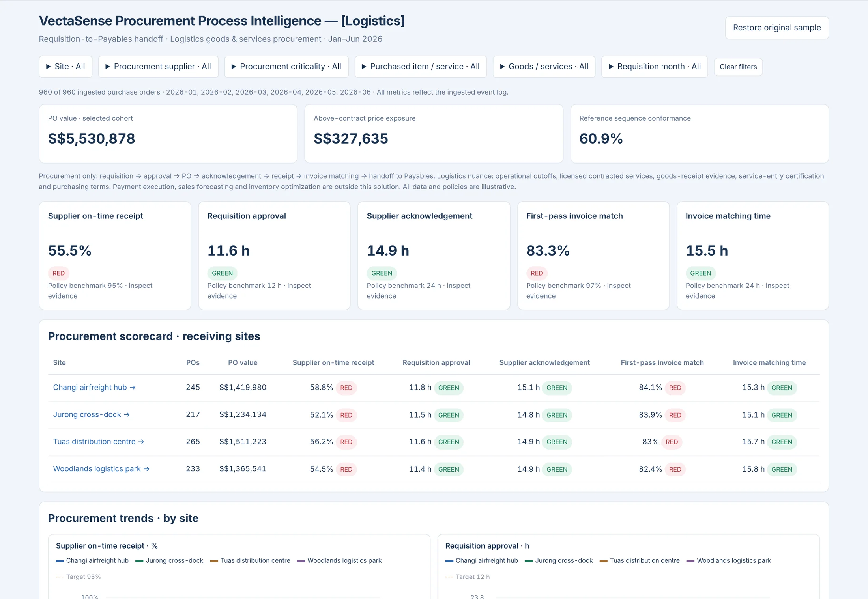This screenshot has width=868, height=599.
Task: Open the Requisition month filter
Action: point(655,67)
